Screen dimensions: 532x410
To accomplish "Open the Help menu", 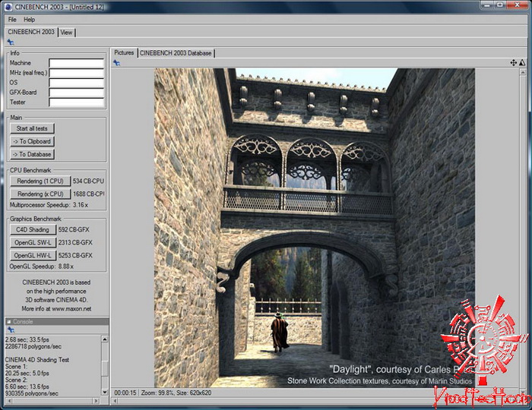I will pos(29,19).
